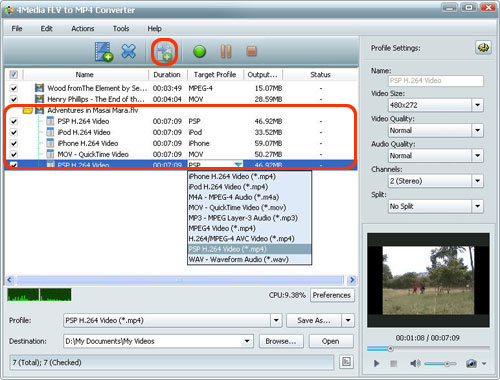Open the Audio Quality dropdown
The height and width of the screenshot is (380, 500).
coord(478,156)
